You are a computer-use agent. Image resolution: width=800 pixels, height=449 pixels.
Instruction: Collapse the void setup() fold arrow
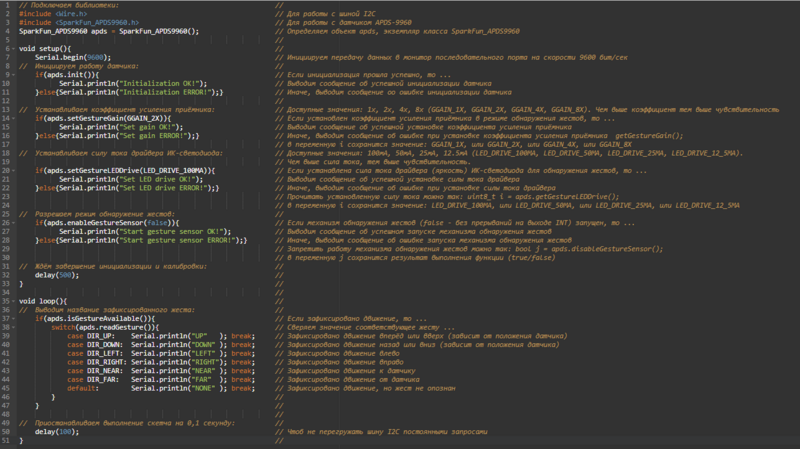click(13, 49)
